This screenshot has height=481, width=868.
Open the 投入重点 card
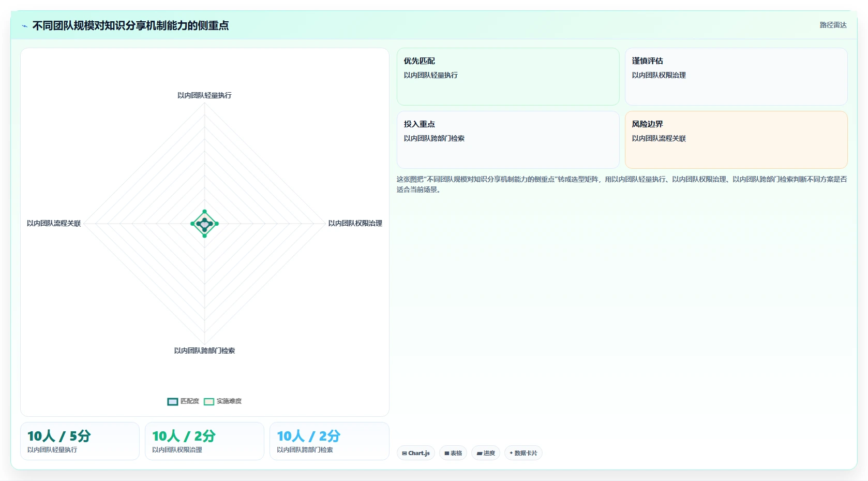coord(508,140)
